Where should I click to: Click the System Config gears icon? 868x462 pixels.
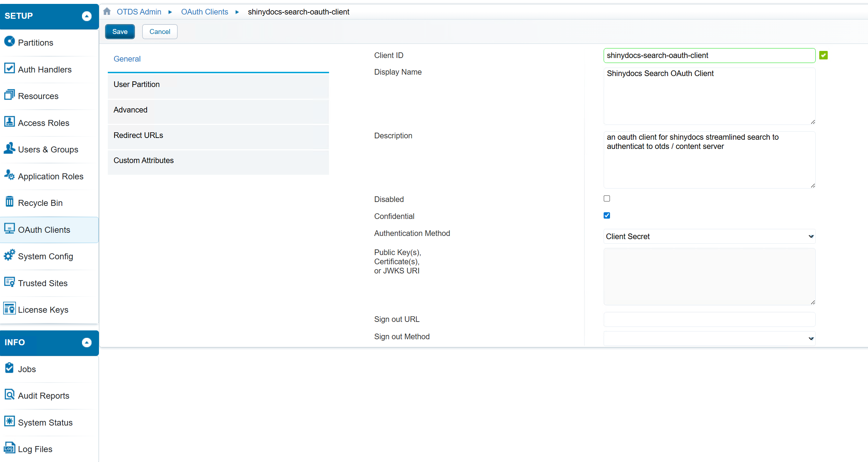[x=9, y=255]
